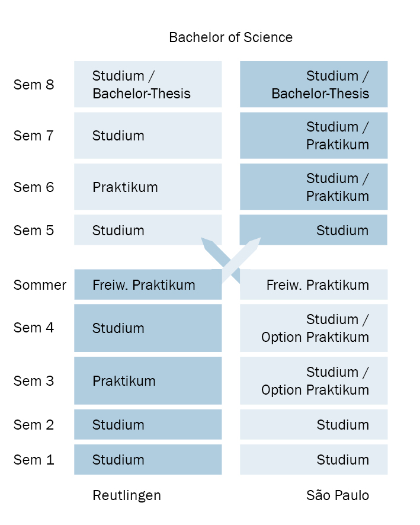Click São Paulo Freiw. Praktikum summer box
Viewport: 420px width, 525px height.
[313, 285]
